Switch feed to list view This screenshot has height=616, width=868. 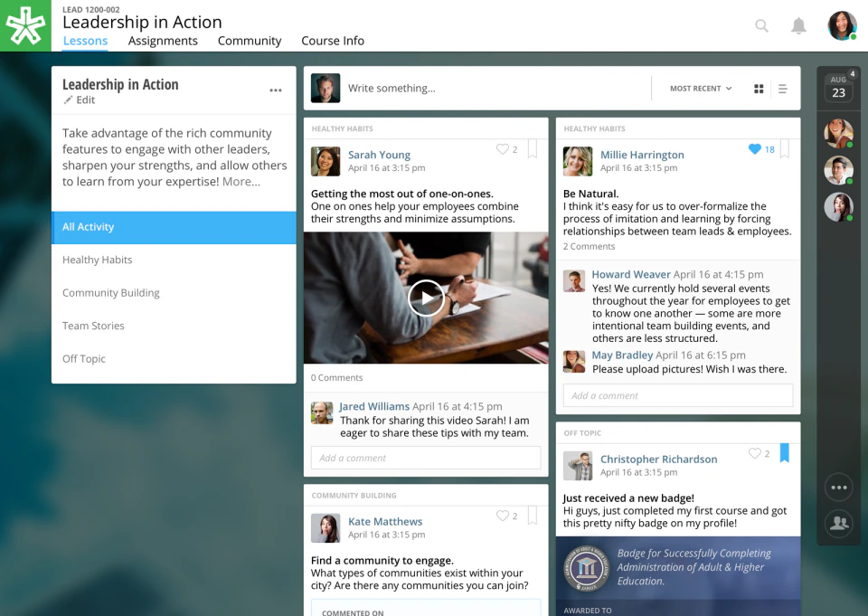(783, 88)
